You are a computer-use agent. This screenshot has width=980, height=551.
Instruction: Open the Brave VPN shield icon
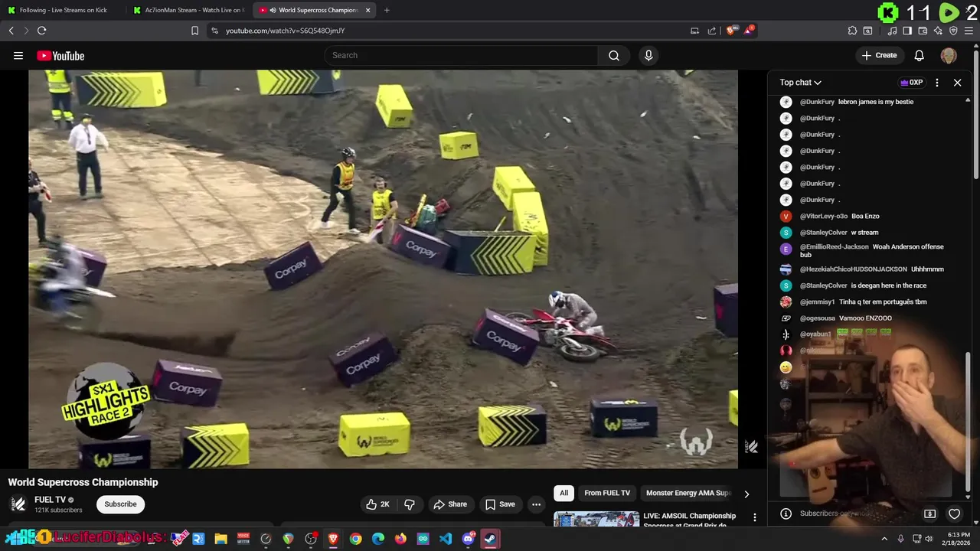click(953, 31)
